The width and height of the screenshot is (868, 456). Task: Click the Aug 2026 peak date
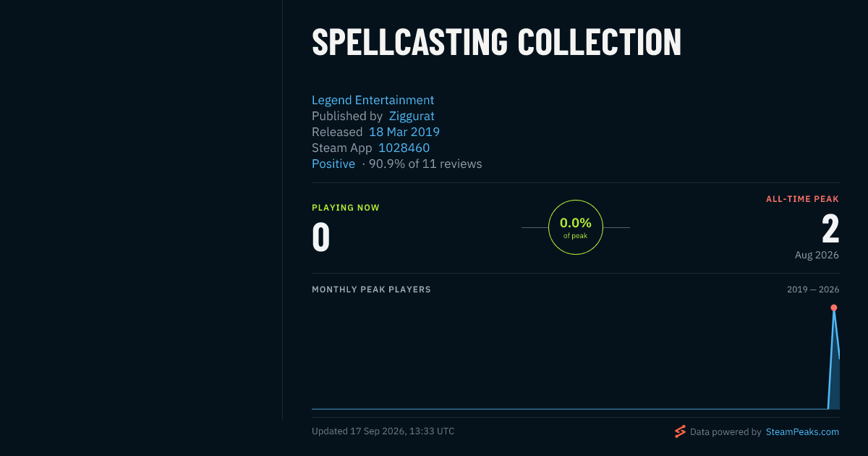pyautogui.click(x=817, y=255)
